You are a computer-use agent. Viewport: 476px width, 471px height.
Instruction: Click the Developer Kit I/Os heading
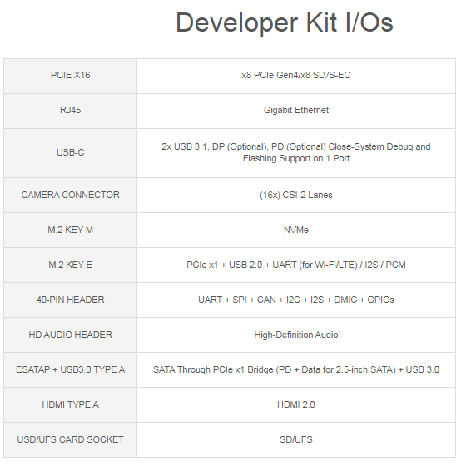click(285, 22)
